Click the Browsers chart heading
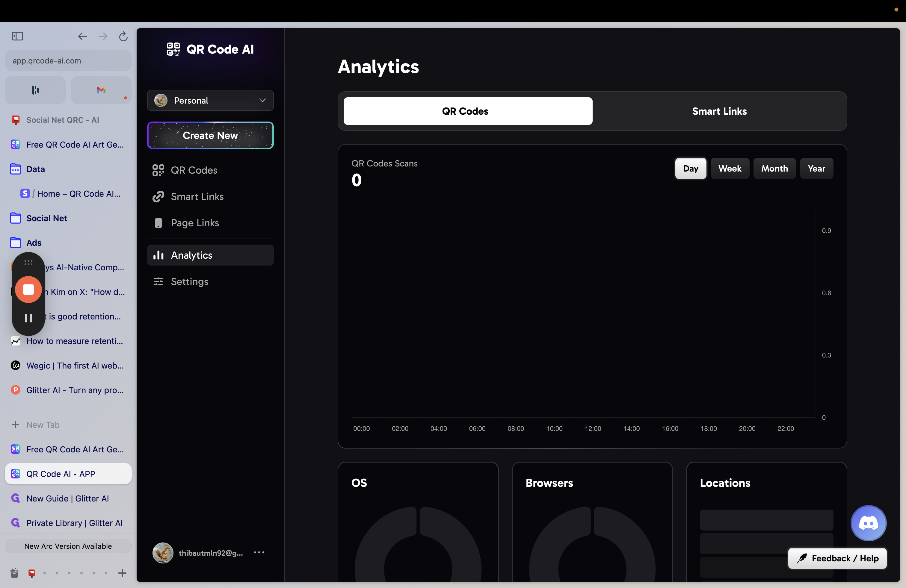Image resolution: width=906 pixels, height=588 pixels. 549,483
